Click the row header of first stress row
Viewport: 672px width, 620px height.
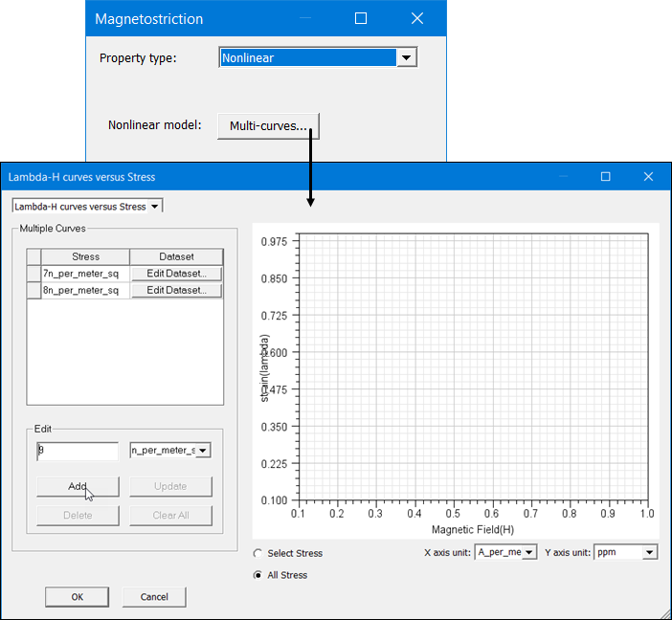click(34, 274)
